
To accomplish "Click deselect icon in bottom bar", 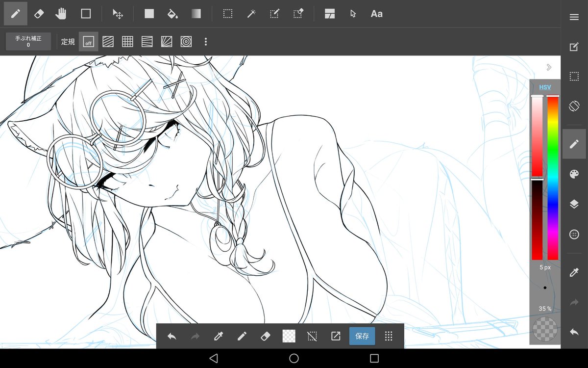I will tap(312, 336).
